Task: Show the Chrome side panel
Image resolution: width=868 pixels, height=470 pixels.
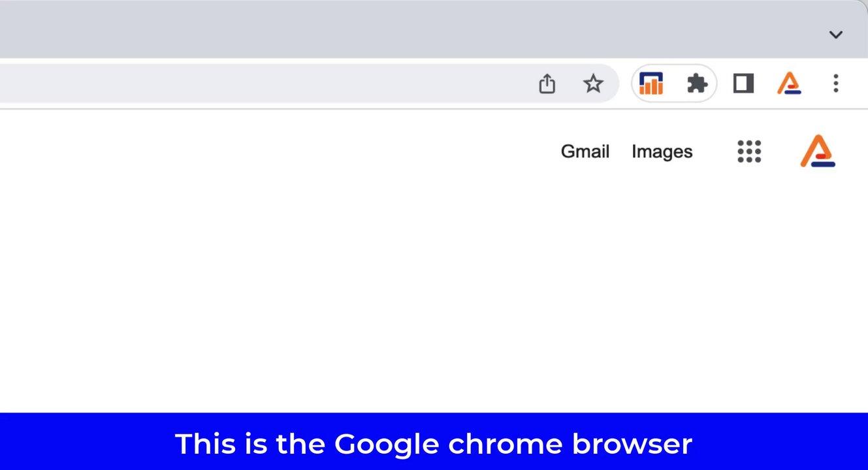Action: [743, 84]
